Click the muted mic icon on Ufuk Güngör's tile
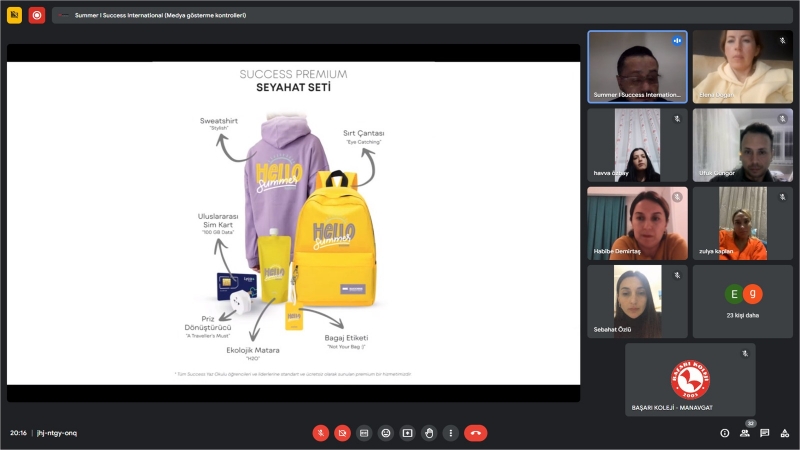The height and width of the screenshot is (450, 800). point(782,119)
